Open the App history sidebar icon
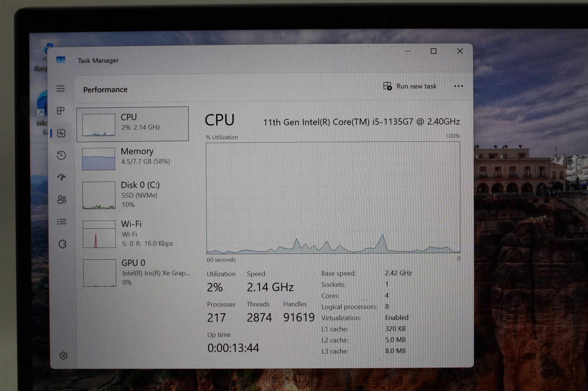Image resolution: width=588 pixels, height=391 pixels. tap(61, 155)
